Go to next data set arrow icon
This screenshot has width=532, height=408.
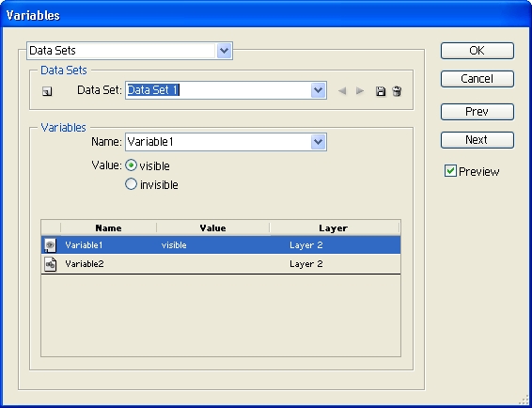360,91
